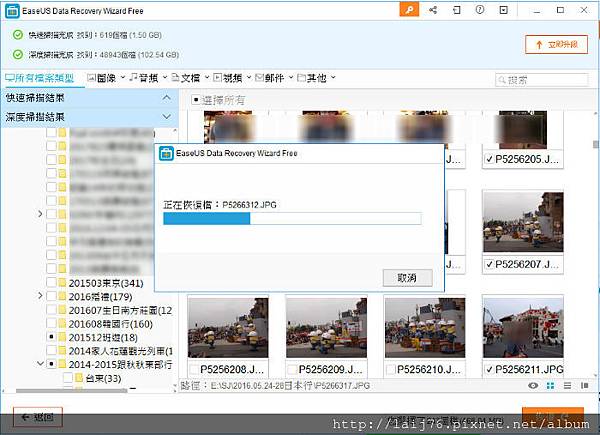This screenshot has height=435, width=600.
Task: Click the back button at bottom left
Action: point(38,417)
